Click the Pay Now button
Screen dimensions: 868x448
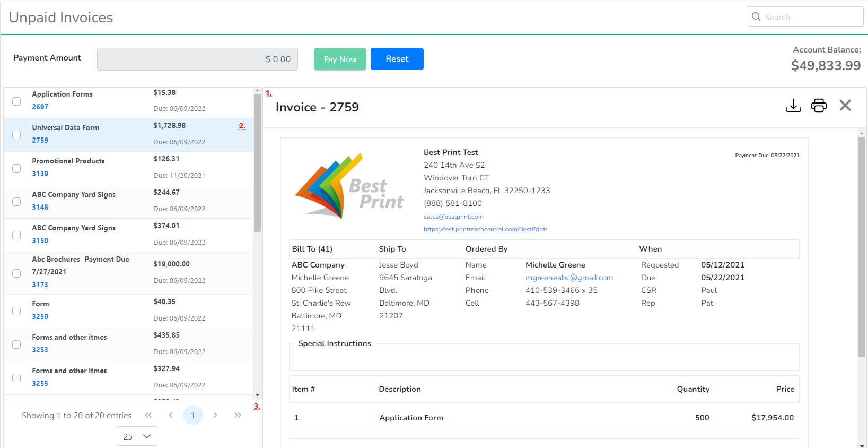[340, 59]
